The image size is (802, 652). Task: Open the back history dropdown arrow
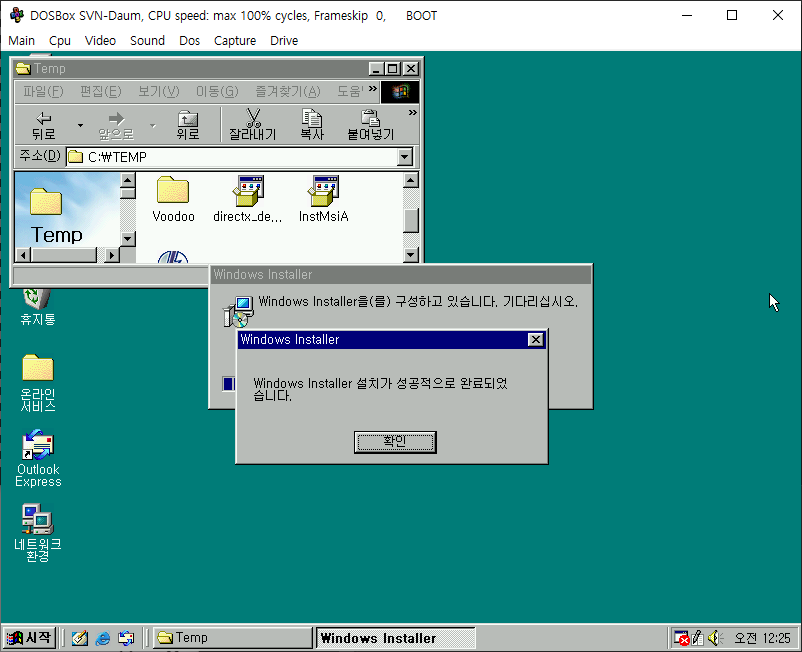click(80, 125)
